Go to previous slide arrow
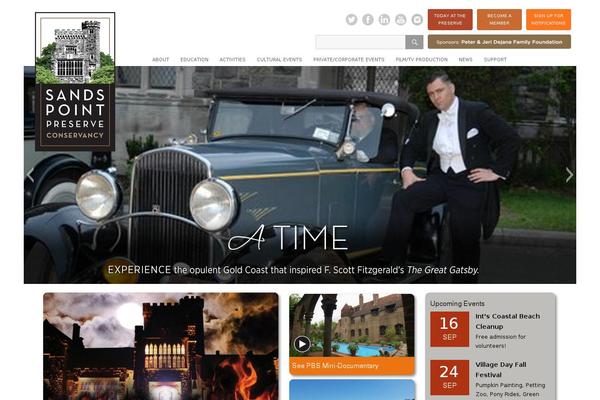Viewport: 600px width, 400px height. click(31, 175)
